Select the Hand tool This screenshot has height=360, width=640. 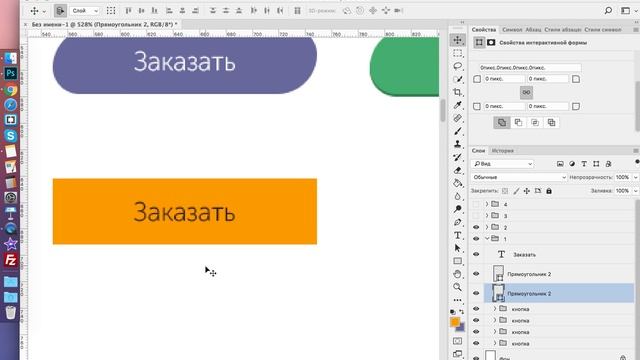tap(457, 274)
